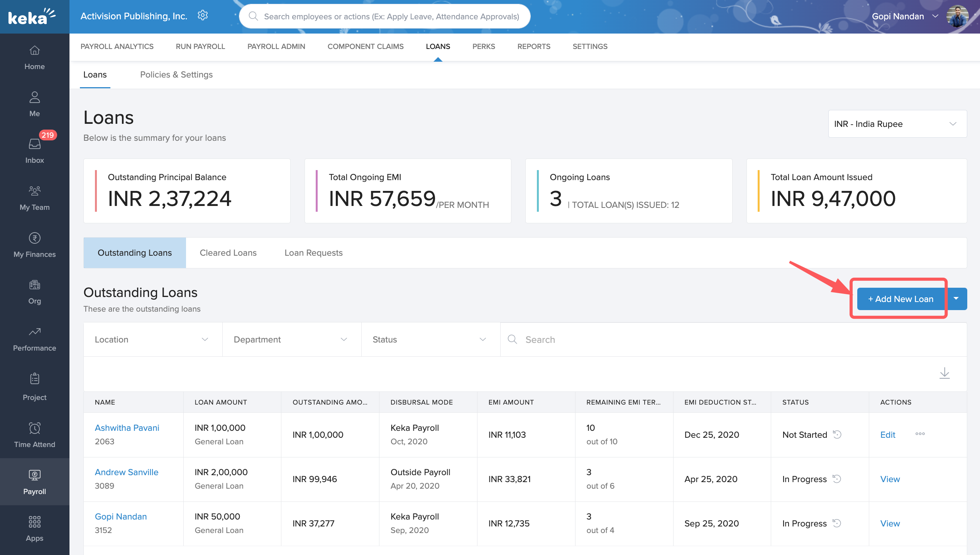
Task: Open the Policies & Settings tab
Action: pyautogui.click(x=176, y=74)
